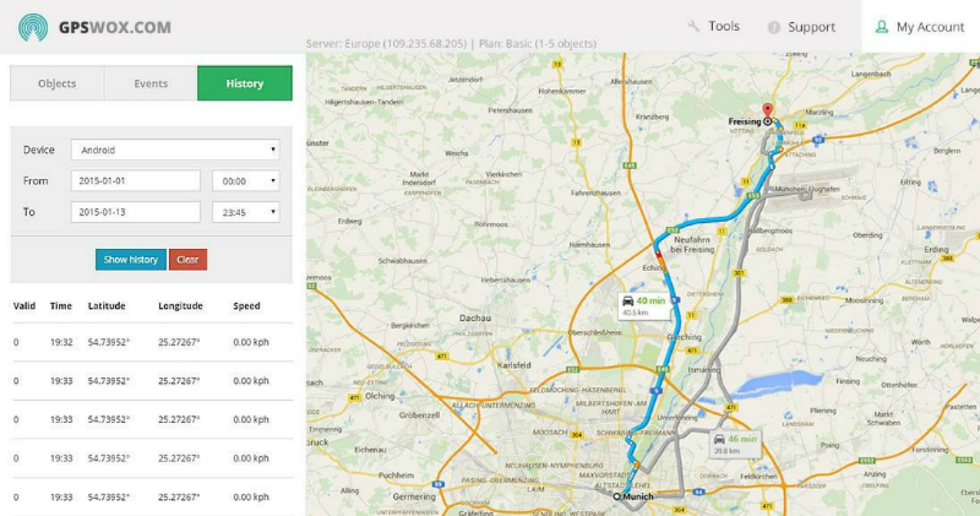Click the GPSWOX logo signal icon
980x516 pixels.
31,24
